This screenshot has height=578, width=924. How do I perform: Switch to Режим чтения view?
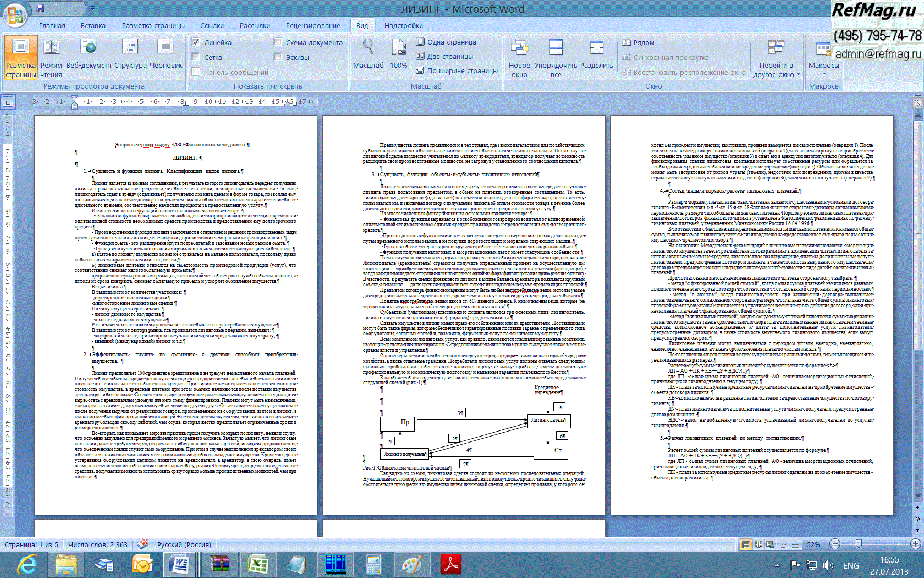coord(51,58)
